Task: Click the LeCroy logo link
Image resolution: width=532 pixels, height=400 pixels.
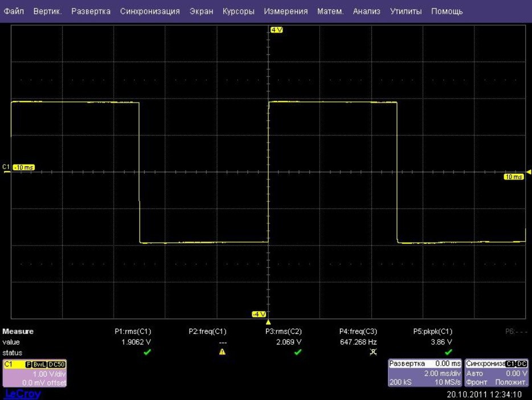Action: tap(23, 394)
